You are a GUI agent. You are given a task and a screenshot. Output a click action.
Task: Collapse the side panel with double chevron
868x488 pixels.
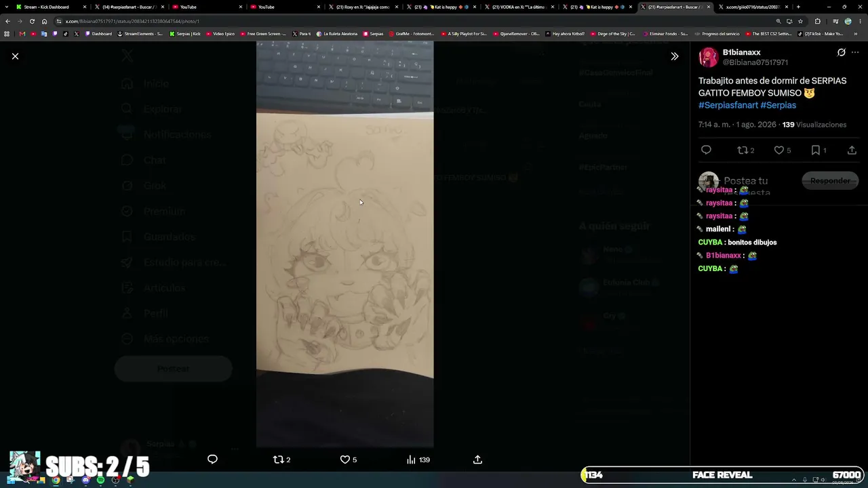[x=674, y=56]
